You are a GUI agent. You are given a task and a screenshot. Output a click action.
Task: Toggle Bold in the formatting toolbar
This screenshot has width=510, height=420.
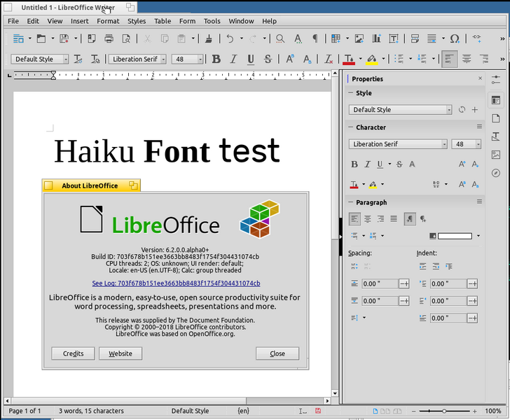[x=216, y=59]
